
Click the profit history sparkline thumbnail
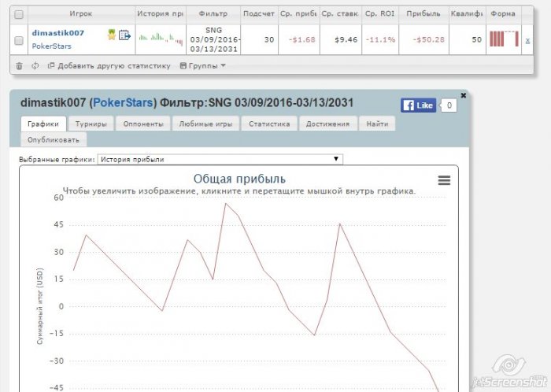[x=161, y=38]
